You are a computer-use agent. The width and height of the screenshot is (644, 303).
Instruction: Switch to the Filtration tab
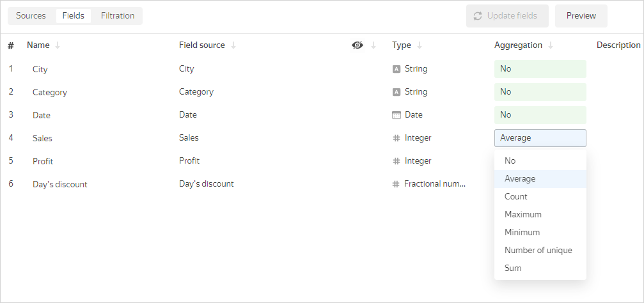pyautogui.click(x=118, y=16)
